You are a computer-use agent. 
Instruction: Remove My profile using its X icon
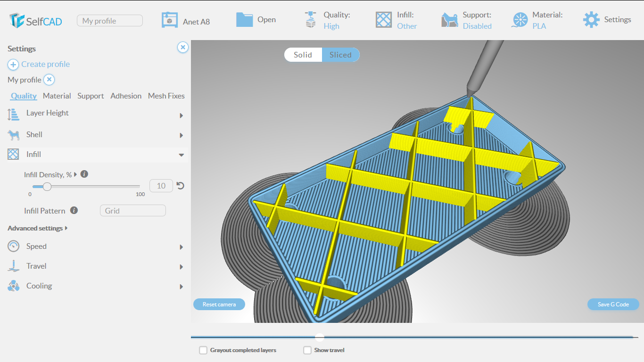click(x=50, y=80)
